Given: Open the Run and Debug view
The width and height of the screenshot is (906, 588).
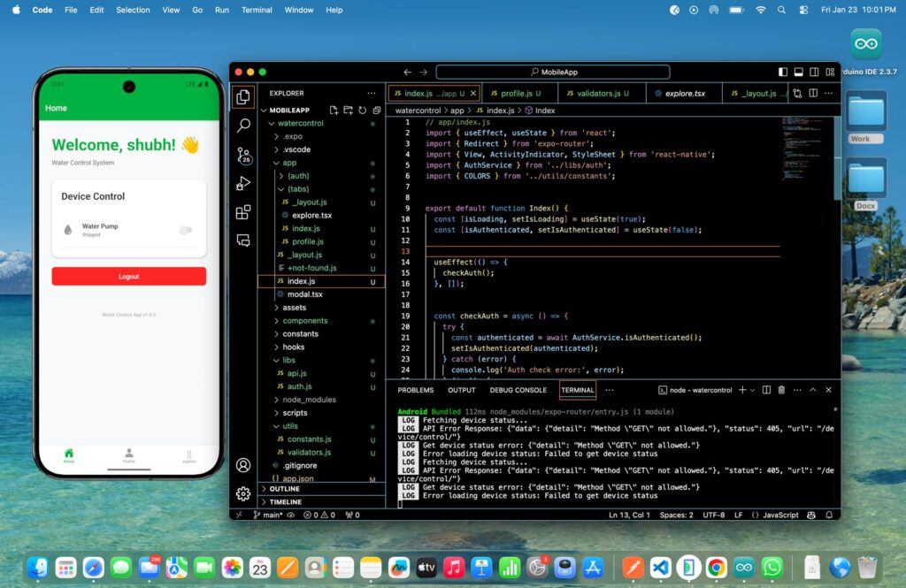Looking at the screenshot, I should (243, 184).
